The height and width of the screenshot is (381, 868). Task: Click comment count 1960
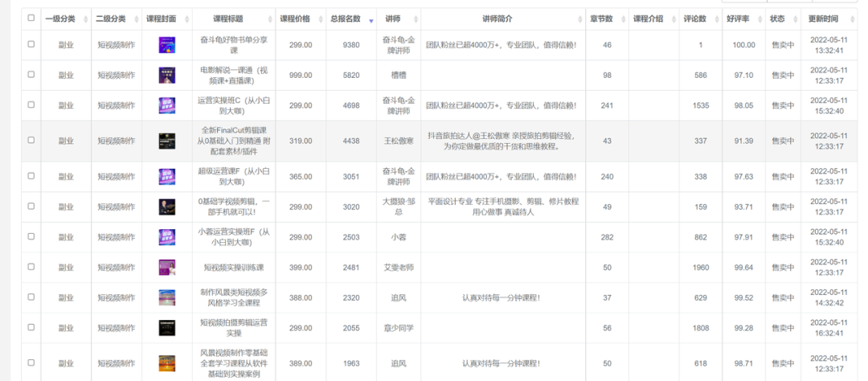pyautogui.click(x=700, y=268)
